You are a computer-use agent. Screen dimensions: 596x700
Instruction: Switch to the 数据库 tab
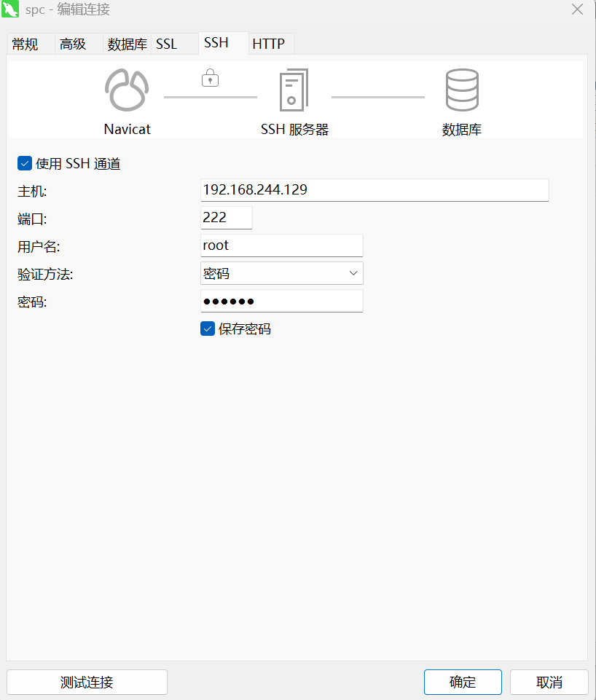click(x=127, y=44)
